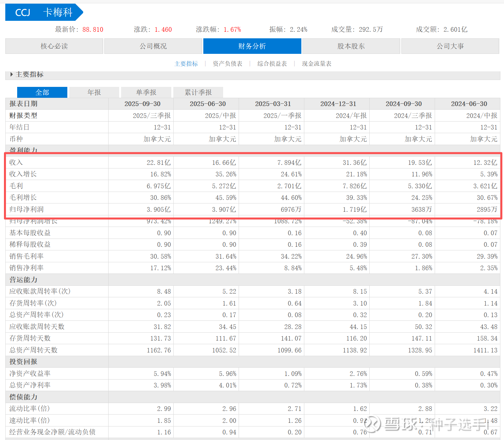Go to the 公司大事 tab

[450, 46]
